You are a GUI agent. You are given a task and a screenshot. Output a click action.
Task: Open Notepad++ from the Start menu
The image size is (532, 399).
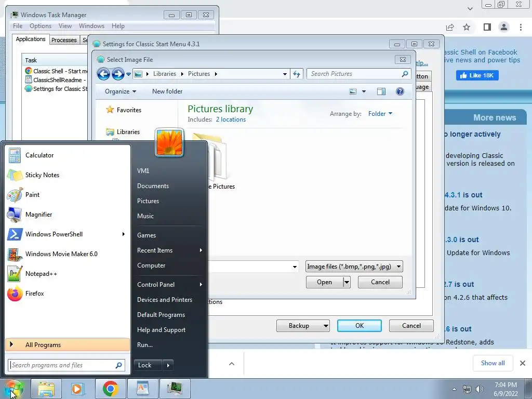click(x=68, y=274)
